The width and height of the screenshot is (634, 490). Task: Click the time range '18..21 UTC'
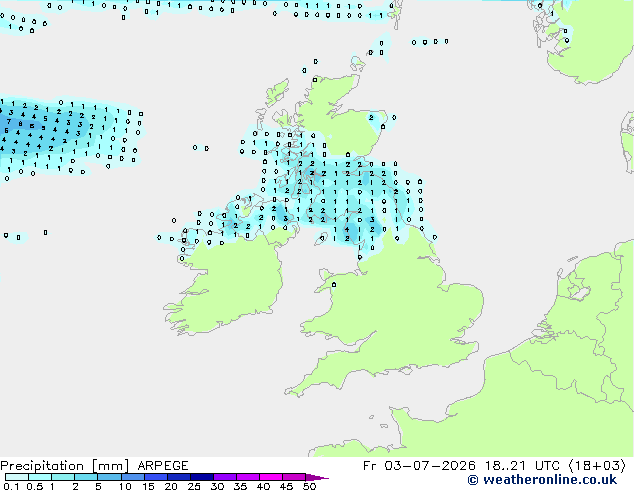[522, 466]
